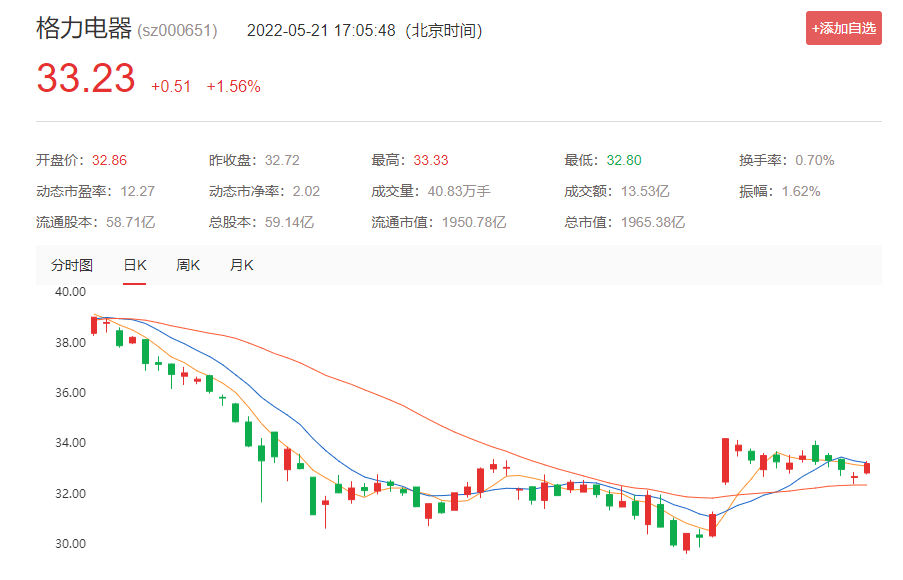Click the 开盘价 value 32.86
Screen dimensions: 903x580
pos(109,160)
